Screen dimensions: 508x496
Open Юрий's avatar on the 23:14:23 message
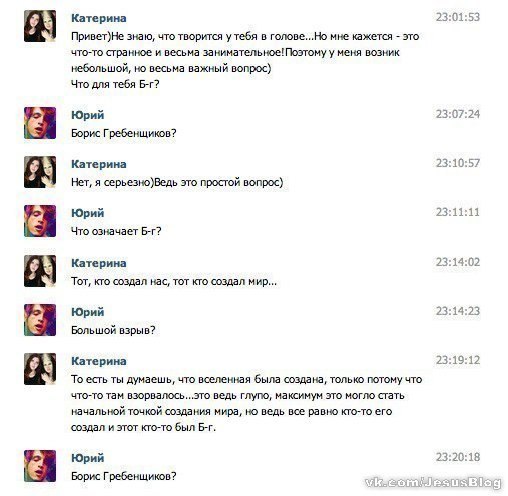pyautogui.click(x=40, y=320)
